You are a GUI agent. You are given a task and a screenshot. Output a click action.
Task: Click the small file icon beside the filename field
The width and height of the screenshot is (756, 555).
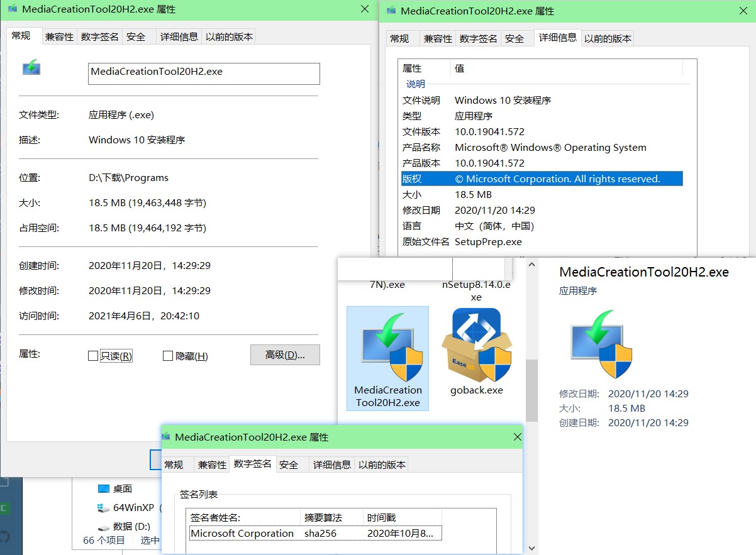pos(31,67)
